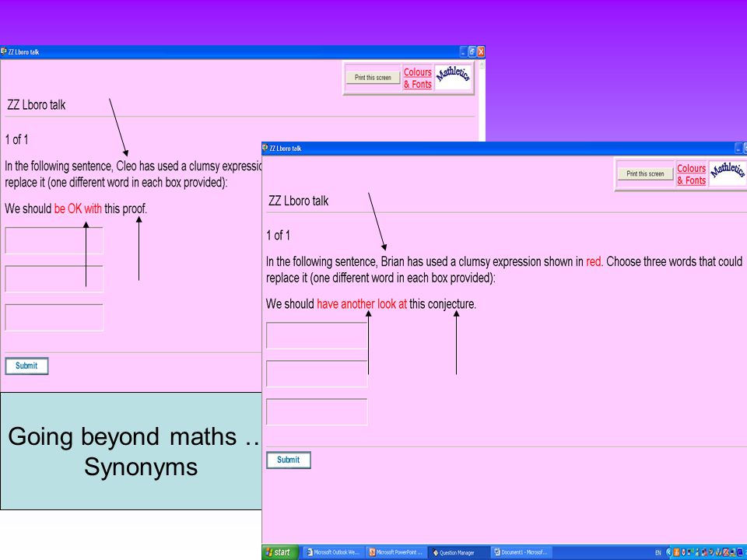
Task: Click the title bar icon of the Brian window
Action: click(x=265, y=148)
